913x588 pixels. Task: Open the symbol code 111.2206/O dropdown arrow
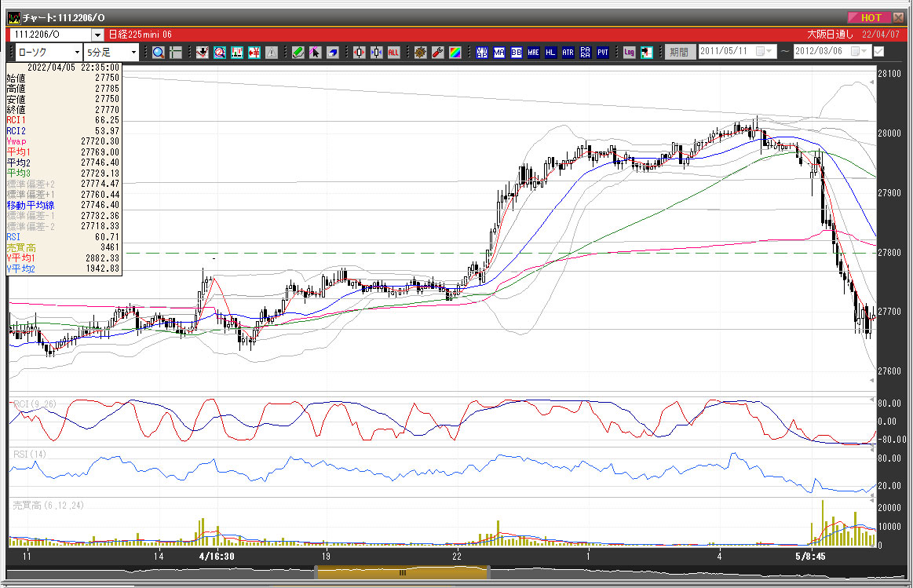click(x=97, y=35)
